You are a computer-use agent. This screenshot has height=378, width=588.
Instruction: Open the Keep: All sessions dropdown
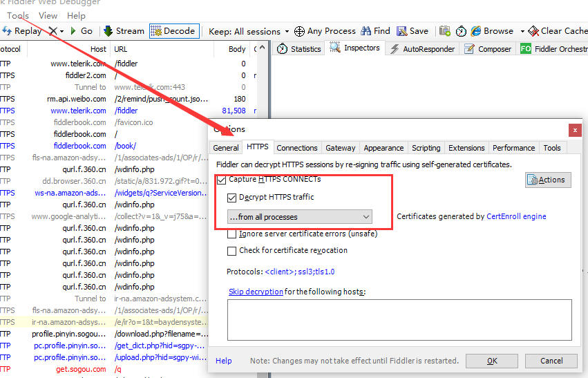click(249, 32)
